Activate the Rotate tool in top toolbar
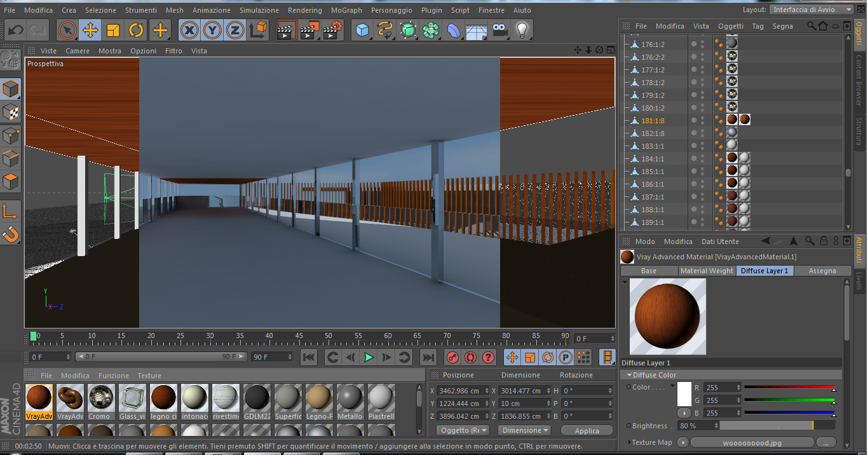 tap(136, 30)
